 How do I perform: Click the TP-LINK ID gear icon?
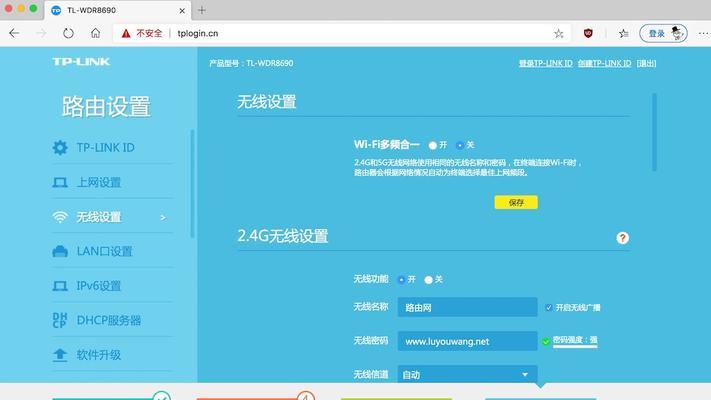[60, 147]
